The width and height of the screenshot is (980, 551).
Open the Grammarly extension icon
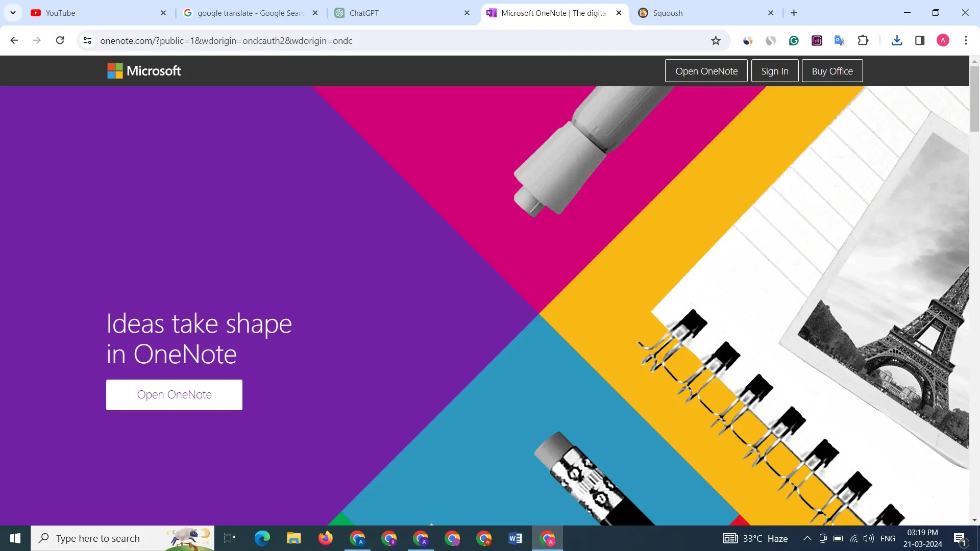pyautogui.click(x=794, y=40)
